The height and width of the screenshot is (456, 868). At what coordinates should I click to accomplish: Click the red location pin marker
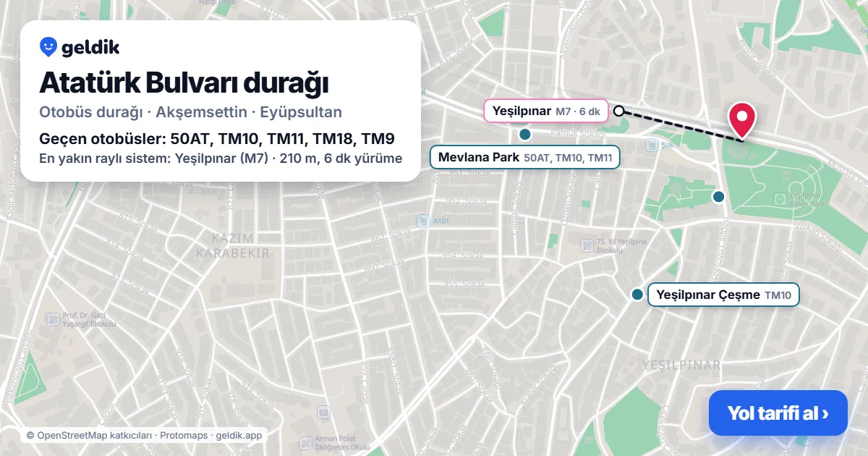click(741, 120)
